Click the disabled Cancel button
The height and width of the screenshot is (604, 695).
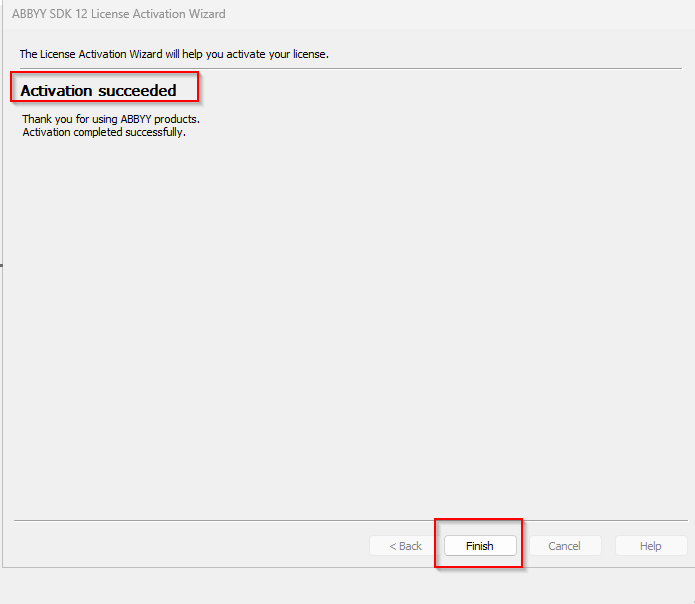[564, 546]
